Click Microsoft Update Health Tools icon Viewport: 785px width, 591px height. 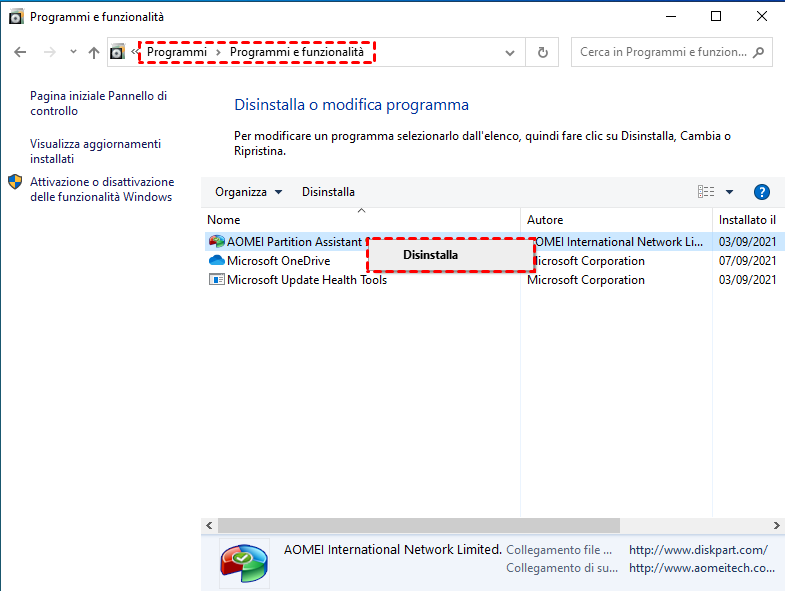point(216,279)
